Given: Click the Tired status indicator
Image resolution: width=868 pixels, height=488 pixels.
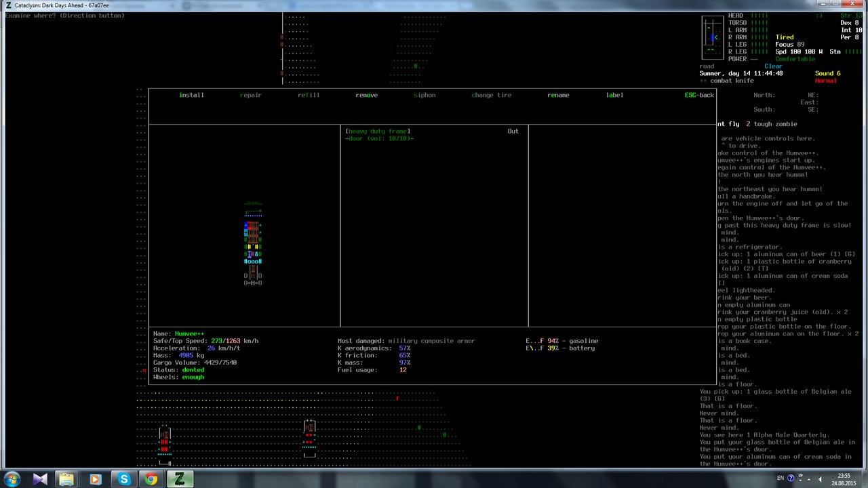Looking at the screenshot, I should (x=785, y=37).
